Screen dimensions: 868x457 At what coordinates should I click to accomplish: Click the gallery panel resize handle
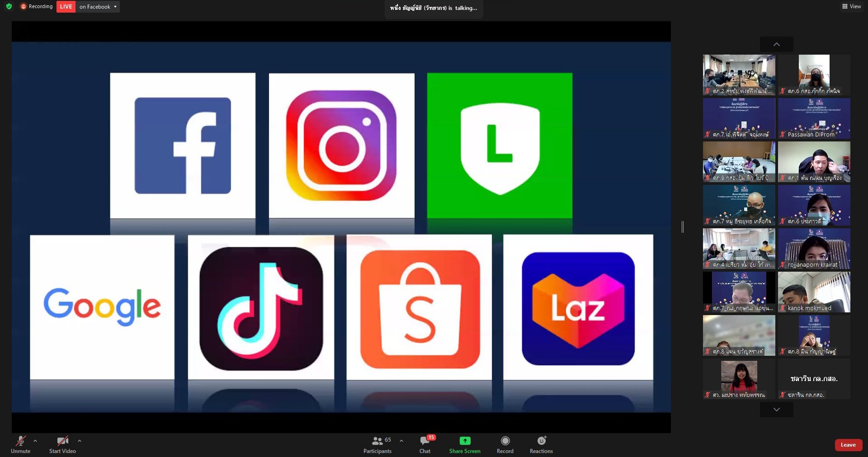click(x=683, y=227)
